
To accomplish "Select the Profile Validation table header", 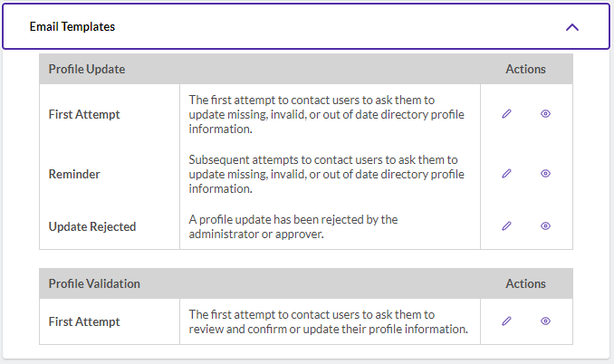I will pyautogui.click(x=94, y=283).
